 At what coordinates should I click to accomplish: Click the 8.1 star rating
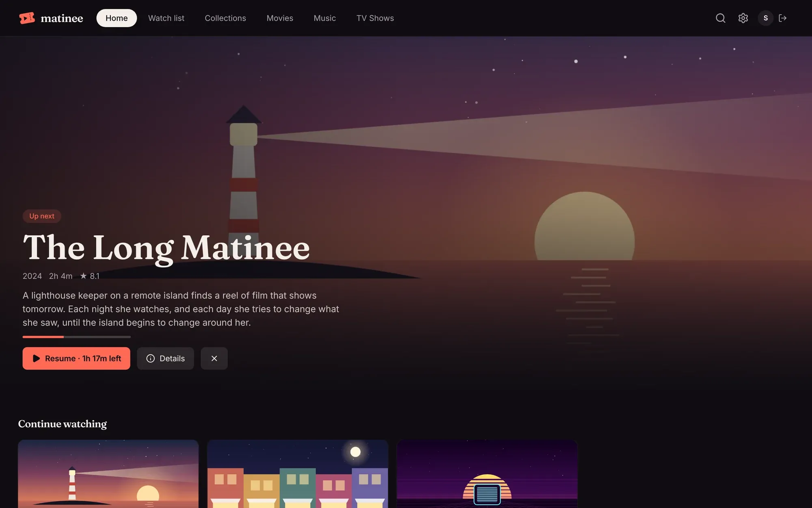point(90,276)
